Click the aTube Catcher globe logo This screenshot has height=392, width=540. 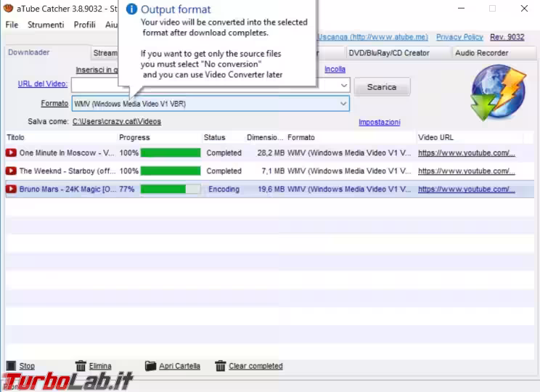[x=498, y=92]
